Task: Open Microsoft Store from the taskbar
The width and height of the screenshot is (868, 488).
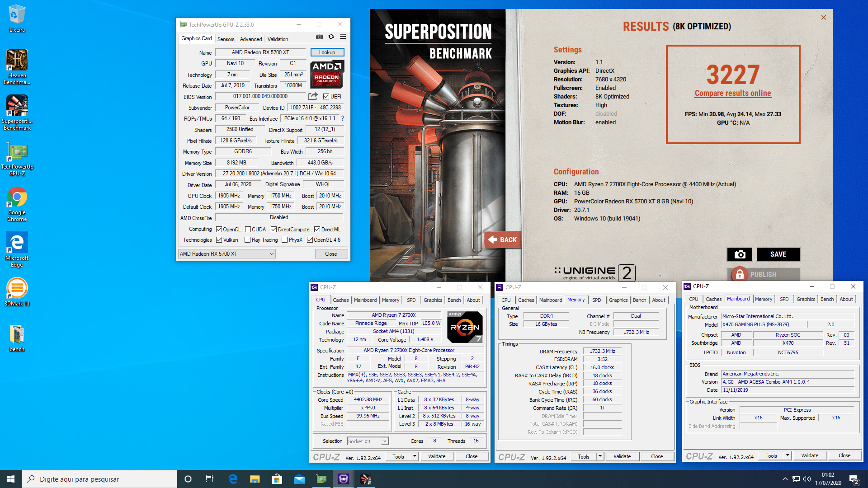Action: click(277, 479)
